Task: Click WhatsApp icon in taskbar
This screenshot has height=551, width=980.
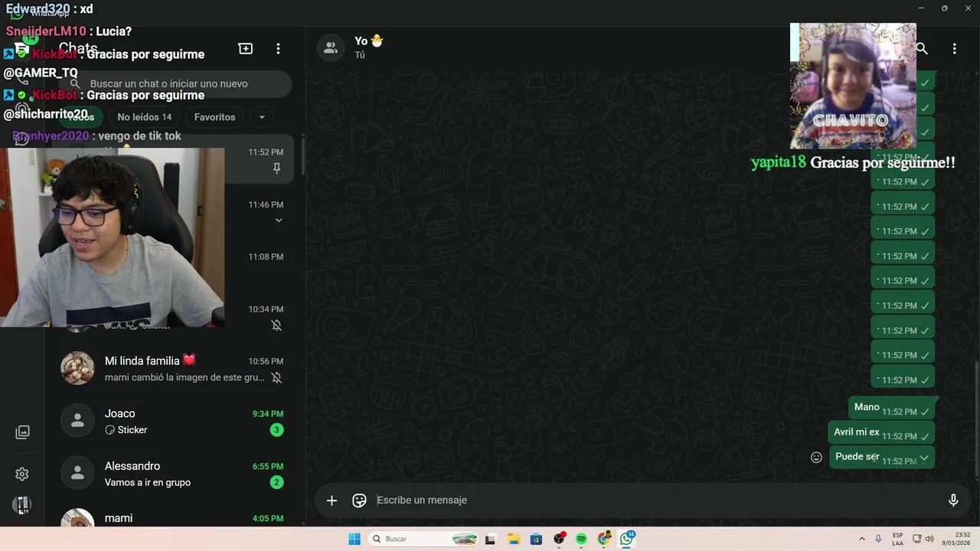Action: pos(627,539)
